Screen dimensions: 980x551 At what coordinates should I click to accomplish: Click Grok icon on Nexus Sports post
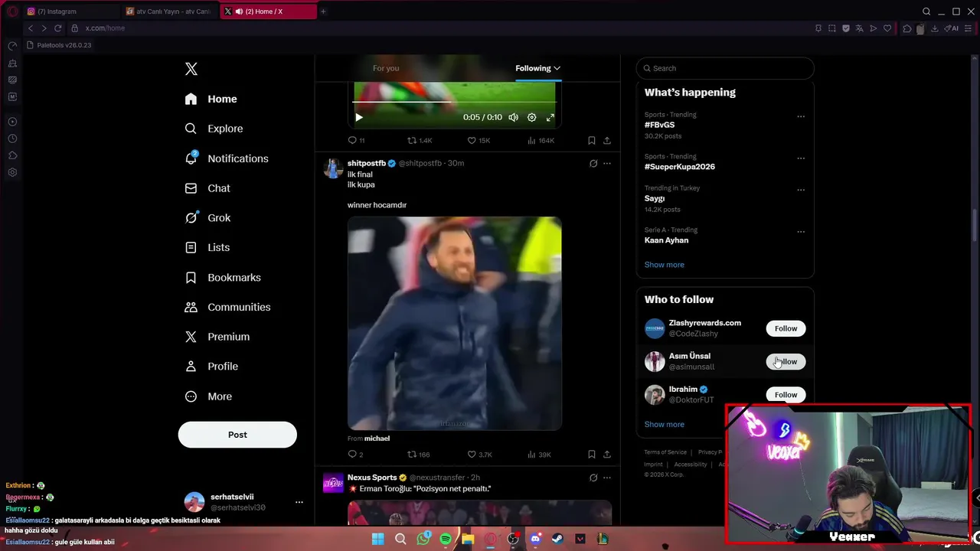pyautogui.click(x=593, y=478)
